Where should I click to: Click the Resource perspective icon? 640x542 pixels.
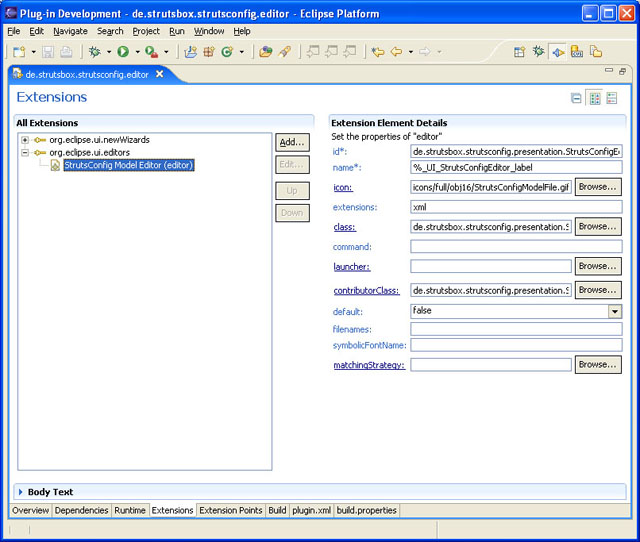click(x=596, y=52)
